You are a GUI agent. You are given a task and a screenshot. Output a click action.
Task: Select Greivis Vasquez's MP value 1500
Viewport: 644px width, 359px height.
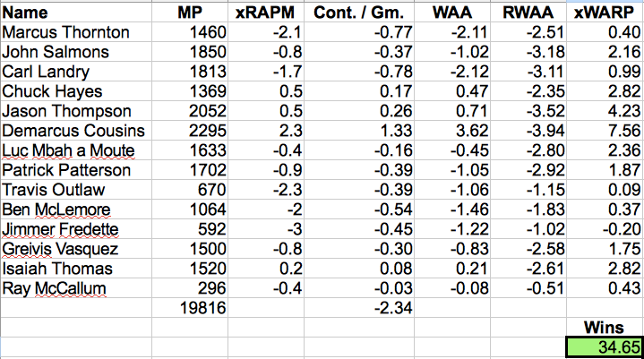pos(190,249)
